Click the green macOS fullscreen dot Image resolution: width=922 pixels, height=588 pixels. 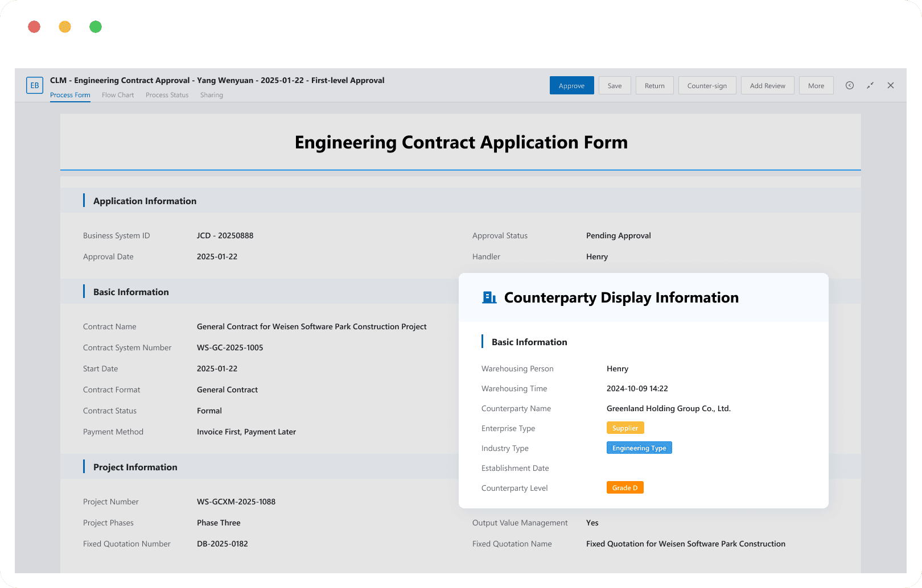click(96, 27)
